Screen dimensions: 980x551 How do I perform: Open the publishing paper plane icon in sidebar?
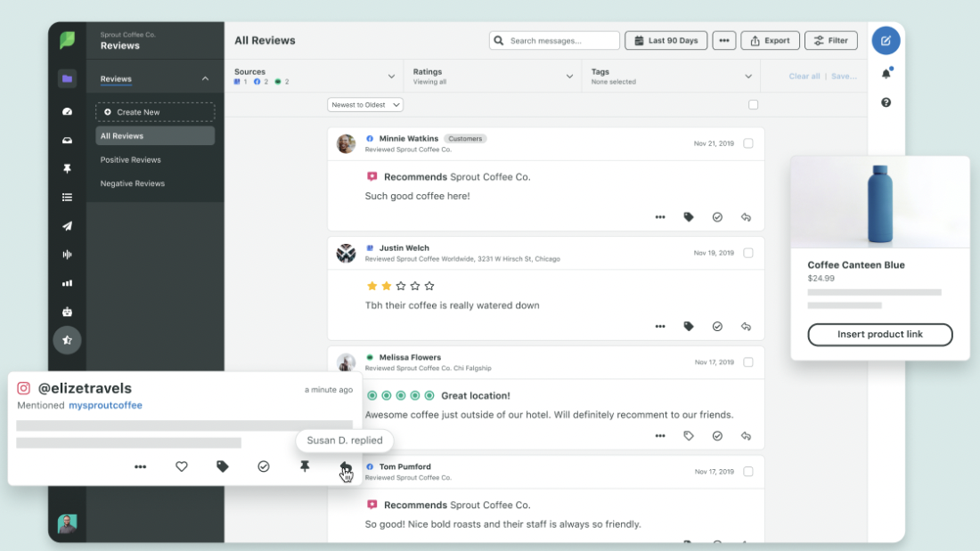click(67, 226)
